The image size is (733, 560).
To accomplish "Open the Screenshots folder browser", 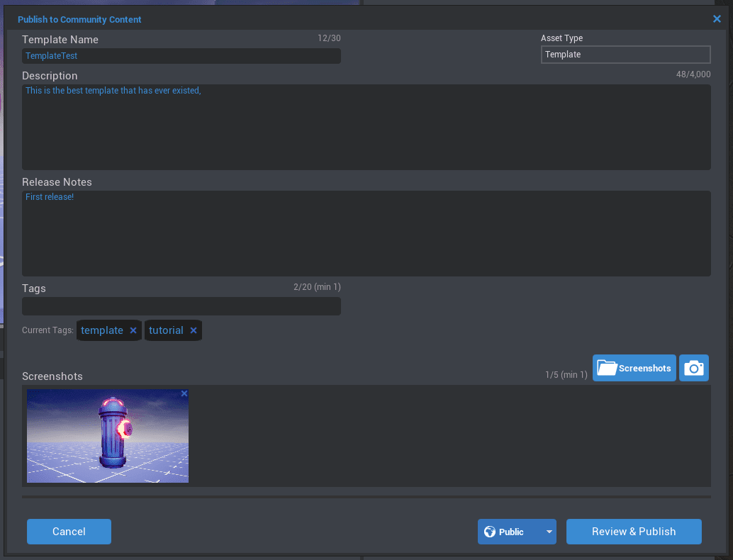I will [x=634, y=368].
